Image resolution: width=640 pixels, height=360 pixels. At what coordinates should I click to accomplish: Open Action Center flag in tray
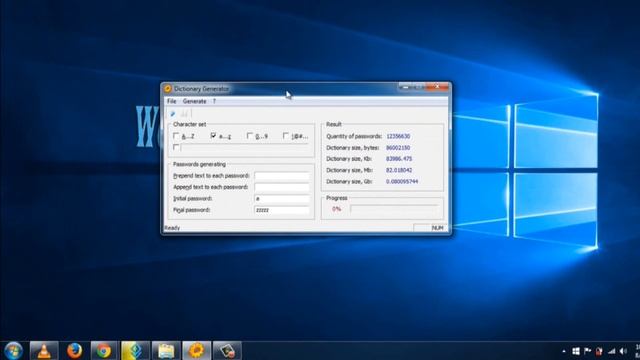tap(587, 351)
